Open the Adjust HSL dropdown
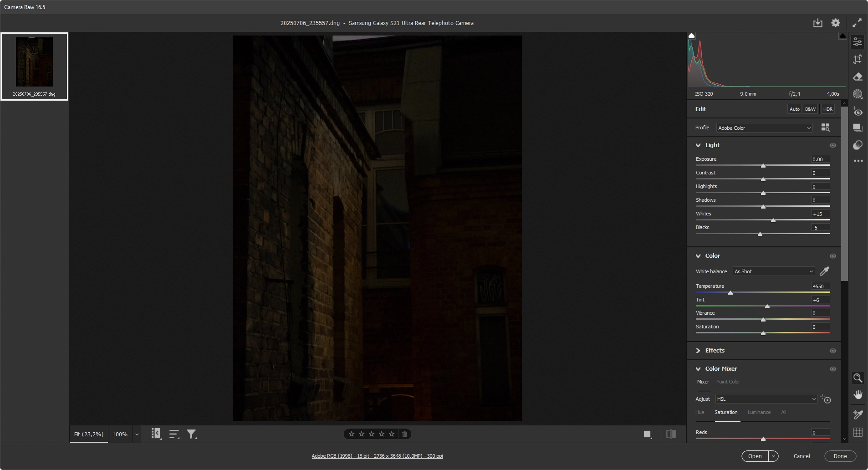Screen dimensions: 868x470 (766, 399)
